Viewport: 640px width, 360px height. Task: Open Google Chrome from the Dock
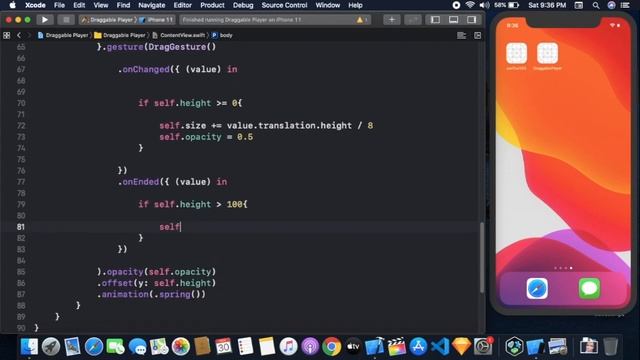tap(331, 347)
